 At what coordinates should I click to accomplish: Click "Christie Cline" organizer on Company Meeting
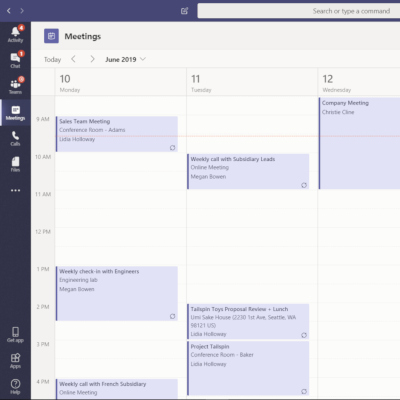338,112
